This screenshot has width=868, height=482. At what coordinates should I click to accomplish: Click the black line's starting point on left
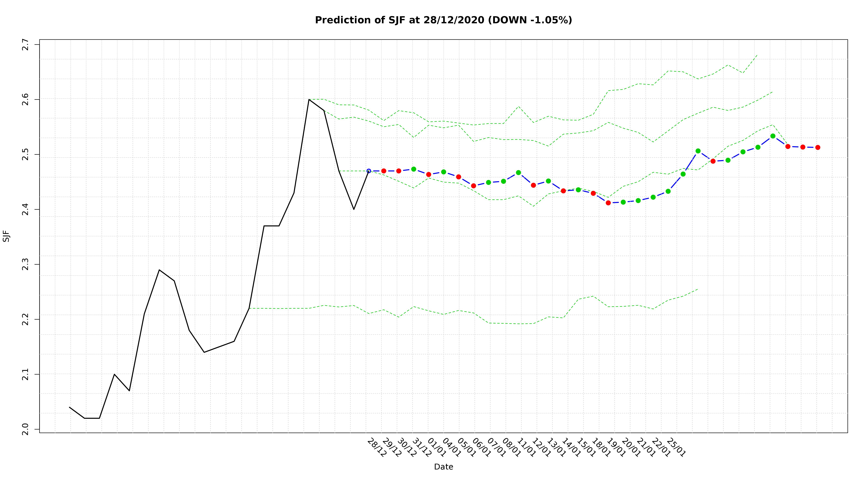click(69, 407)
